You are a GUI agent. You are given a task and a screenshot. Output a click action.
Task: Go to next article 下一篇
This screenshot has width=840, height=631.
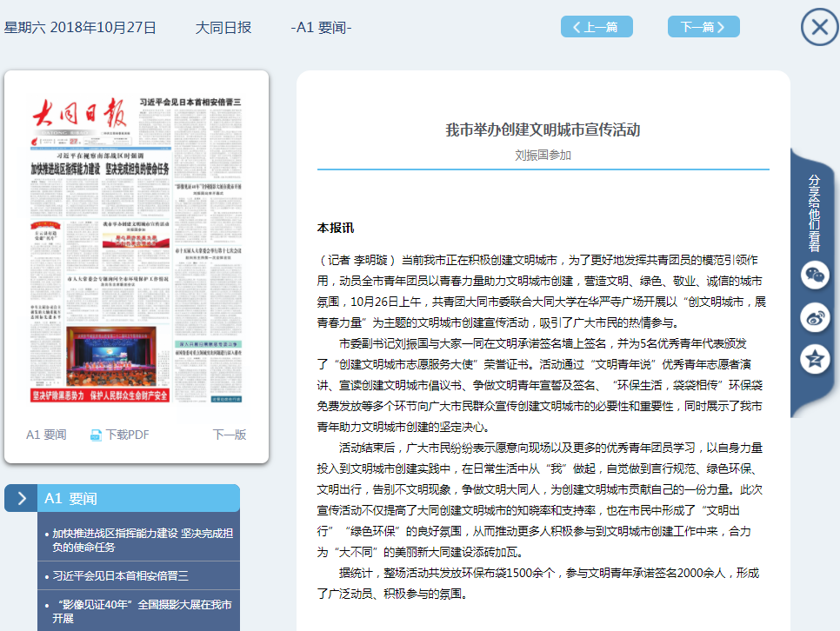pos(703,27)
